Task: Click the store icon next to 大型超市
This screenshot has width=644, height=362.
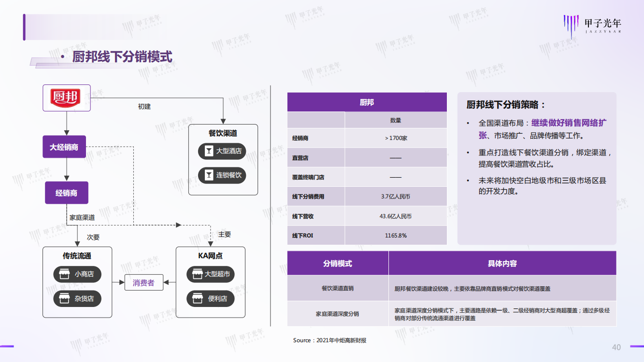Action: [197, 274]
